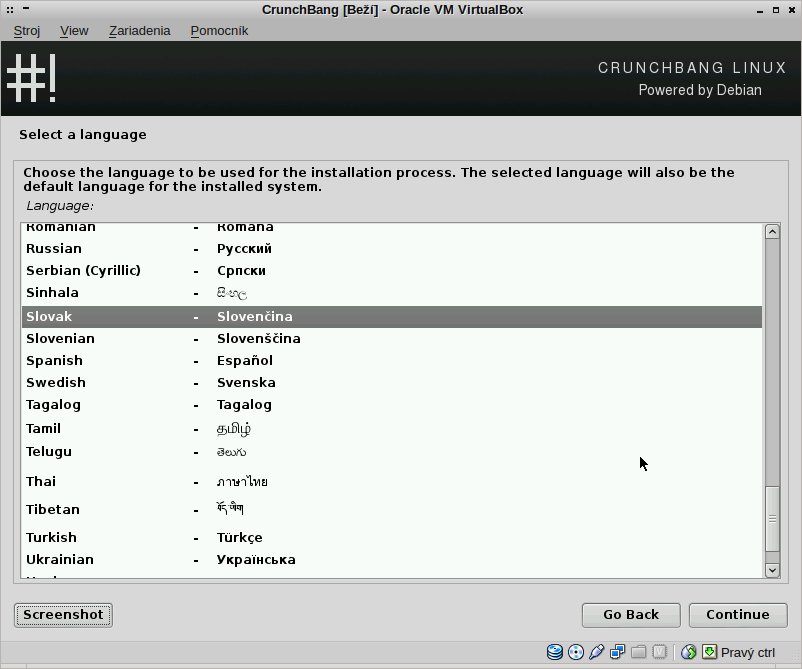Click the CrunchBang #! logo

click(32, 78)
